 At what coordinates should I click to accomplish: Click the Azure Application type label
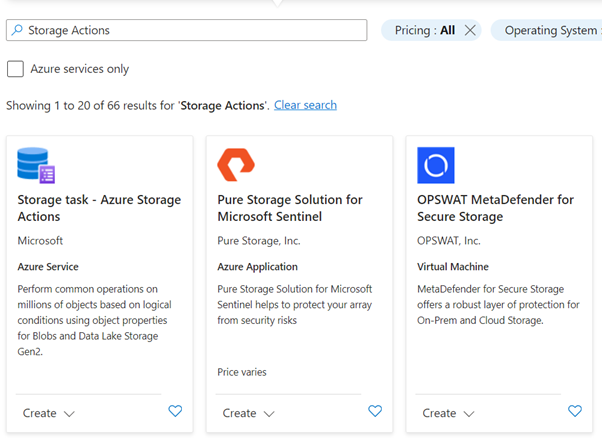click(x=257, y=266)
